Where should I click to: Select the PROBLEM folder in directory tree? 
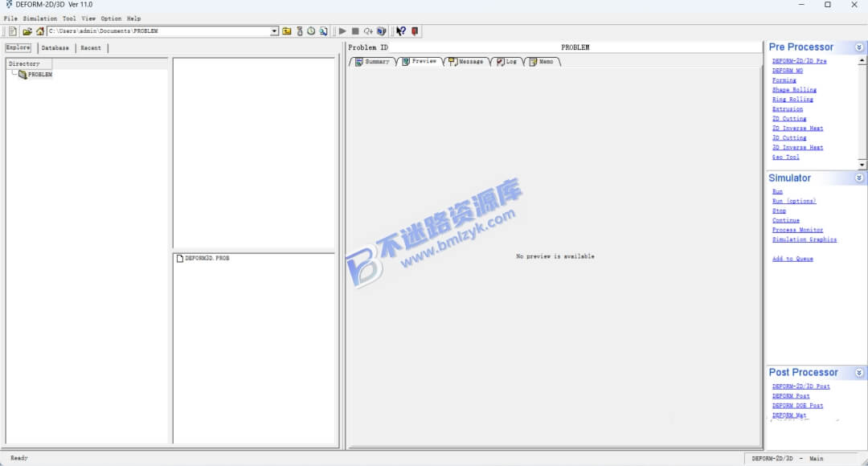[35, 74]
